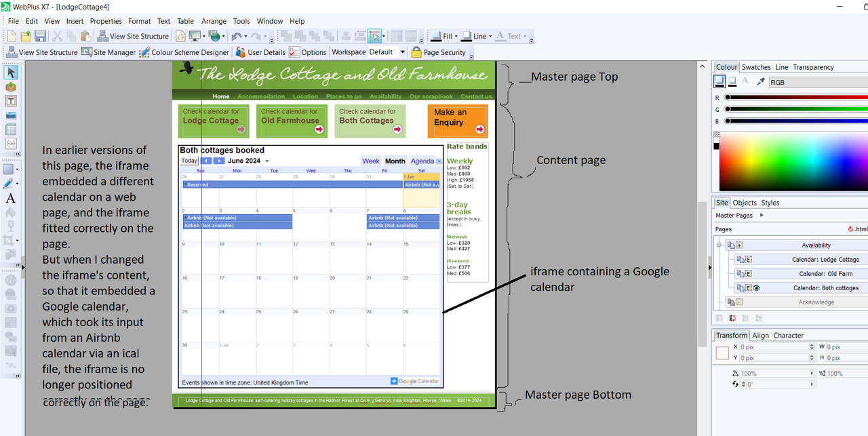Open the Fill dropdown arrow
The width and height of the screenshot is (868, 436).
(456, 36)
